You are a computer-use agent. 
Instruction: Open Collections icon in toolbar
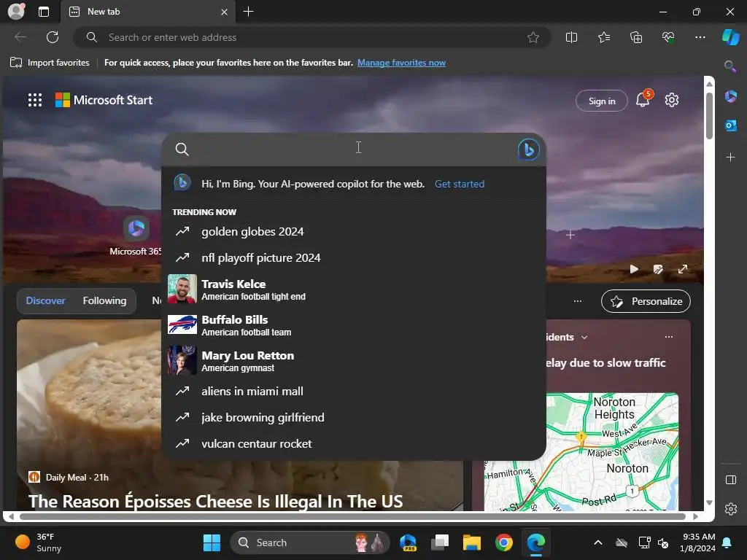point(636,37)
